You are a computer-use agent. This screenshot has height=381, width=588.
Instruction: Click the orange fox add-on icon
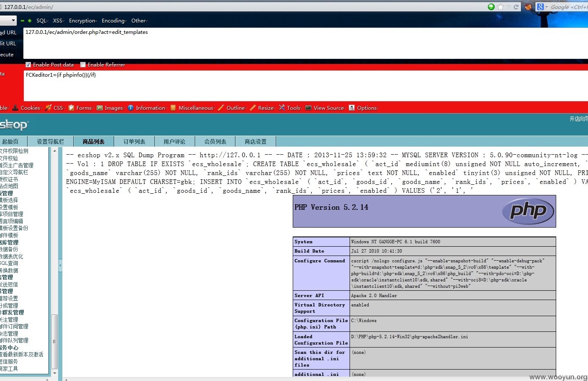tap(528, 7)
